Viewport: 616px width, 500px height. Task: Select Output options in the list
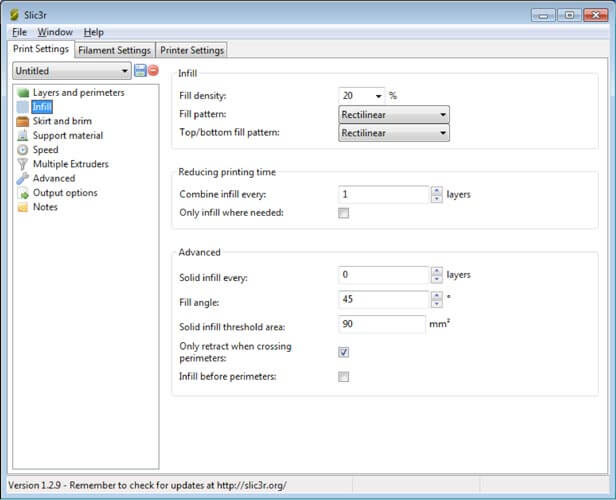tap(65, 193)
